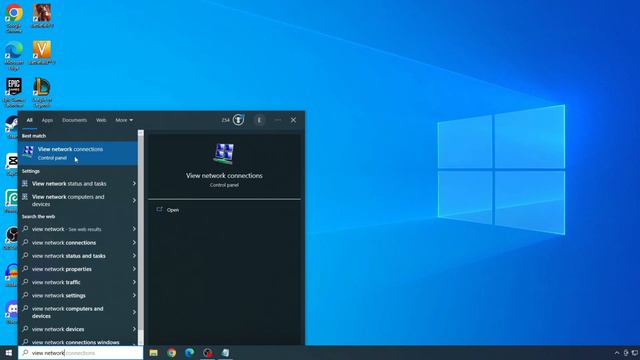Open best match View network connections
Viewport: 640px width, 360px height.
[x=78, y=153]
